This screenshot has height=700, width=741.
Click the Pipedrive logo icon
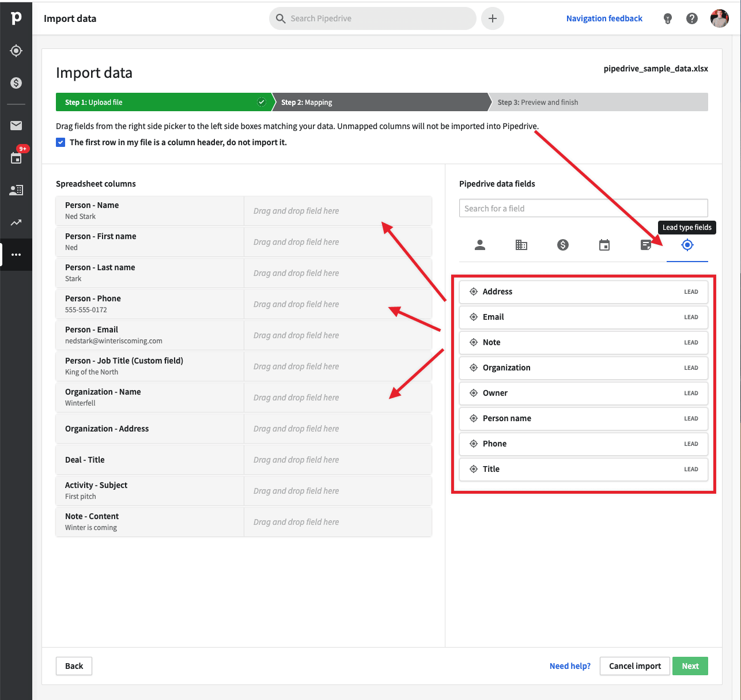(x=16, y=18)
